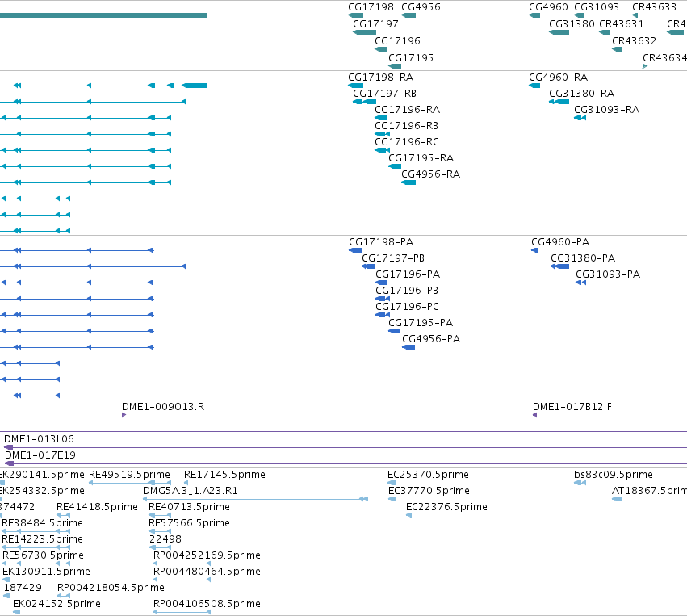687x616 pixels.
Task: Click BAC clone DME1-017E19 label
Action: tap(40, 455)
